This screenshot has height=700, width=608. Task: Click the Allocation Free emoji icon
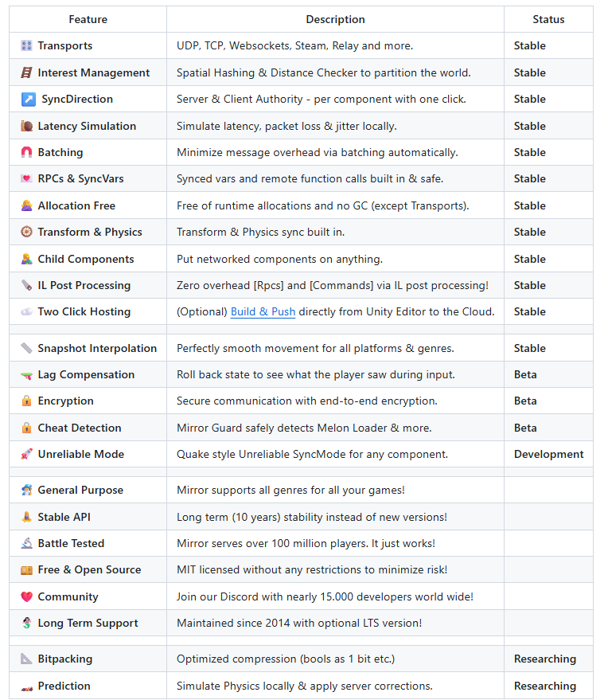(x=27, y=205)
